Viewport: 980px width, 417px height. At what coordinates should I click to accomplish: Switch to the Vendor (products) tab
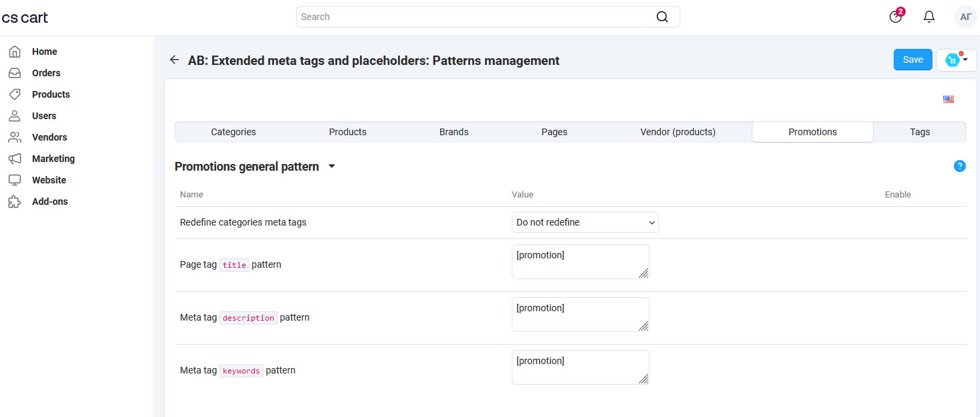678,132
